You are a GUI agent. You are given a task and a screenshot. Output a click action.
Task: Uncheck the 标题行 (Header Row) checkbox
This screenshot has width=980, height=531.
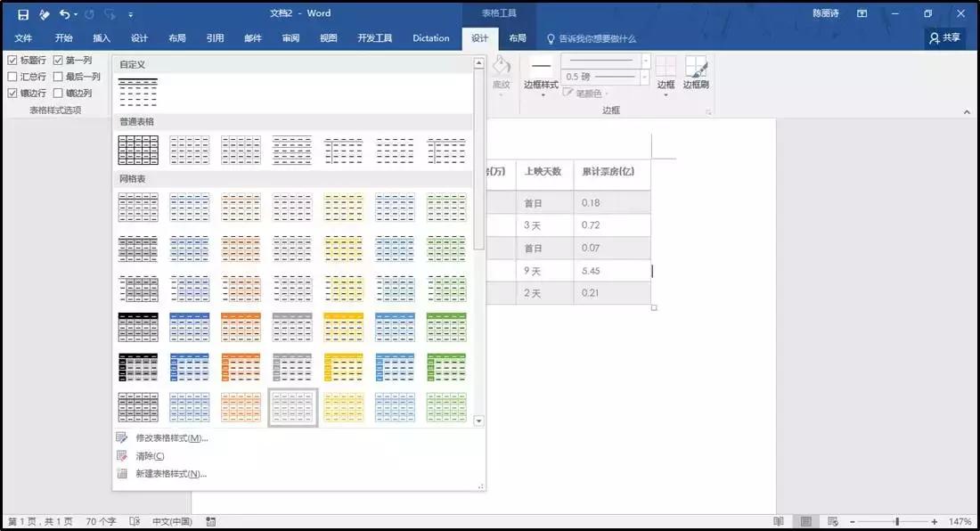click(12, 61)
